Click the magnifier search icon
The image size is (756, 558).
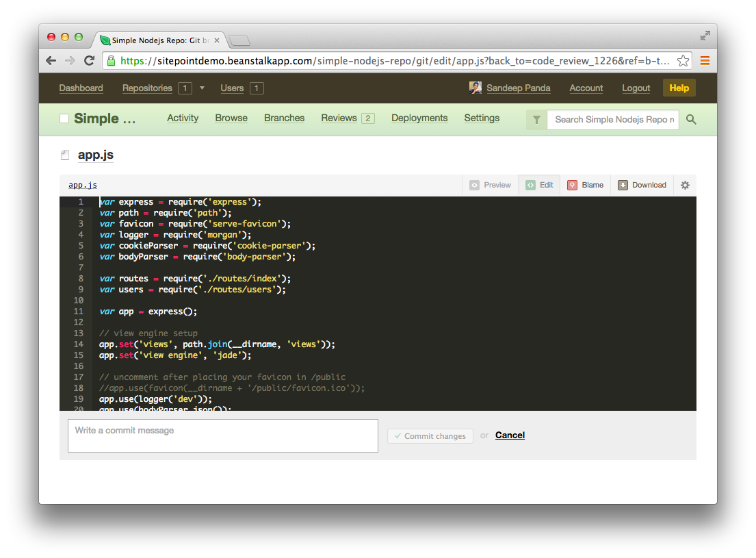click(x=691, y=120)
